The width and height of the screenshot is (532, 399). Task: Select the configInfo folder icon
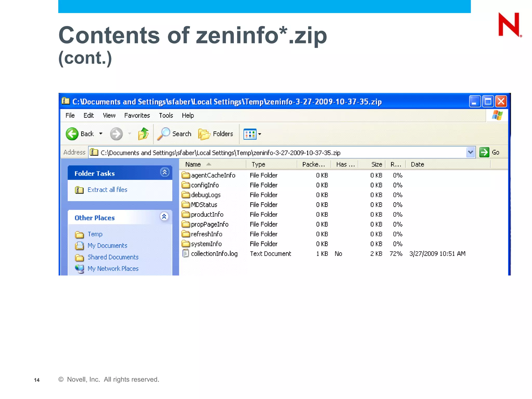[x=186, y=185]
